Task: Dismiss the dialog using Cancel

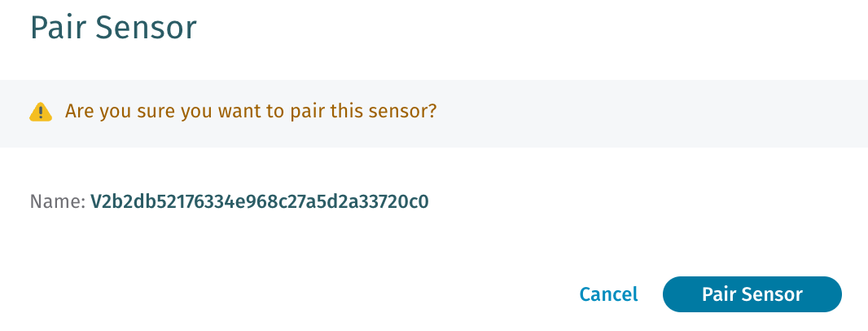Action: (608, 294)
